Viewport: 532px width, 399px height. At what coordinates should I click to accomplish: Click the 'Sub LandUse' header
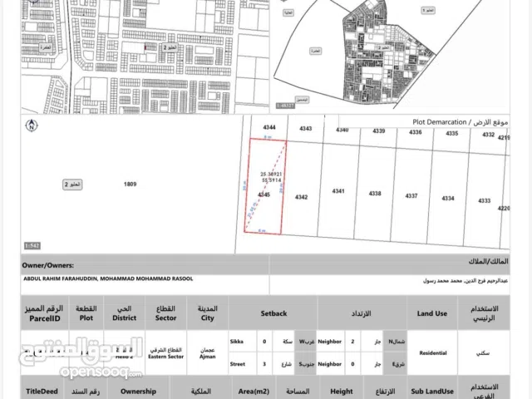(x=432, y=392)
